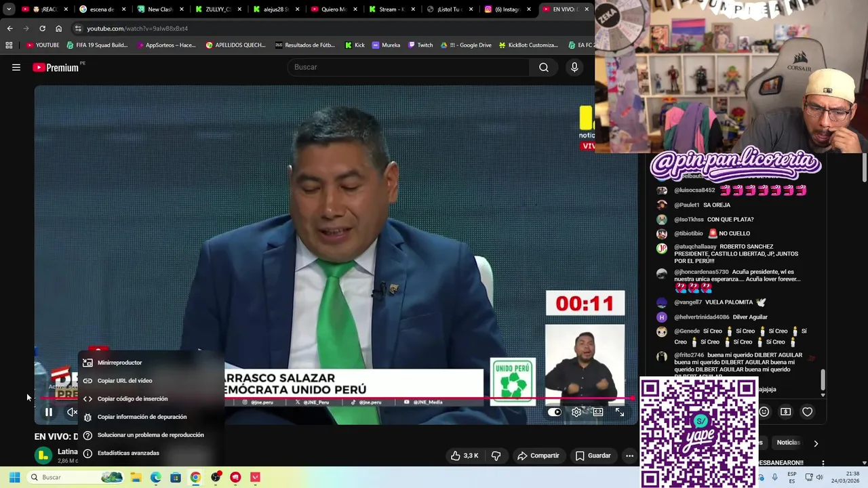
Task: Open the Resultados de Fútbol bookmark
Action: (x=304, y=45)
